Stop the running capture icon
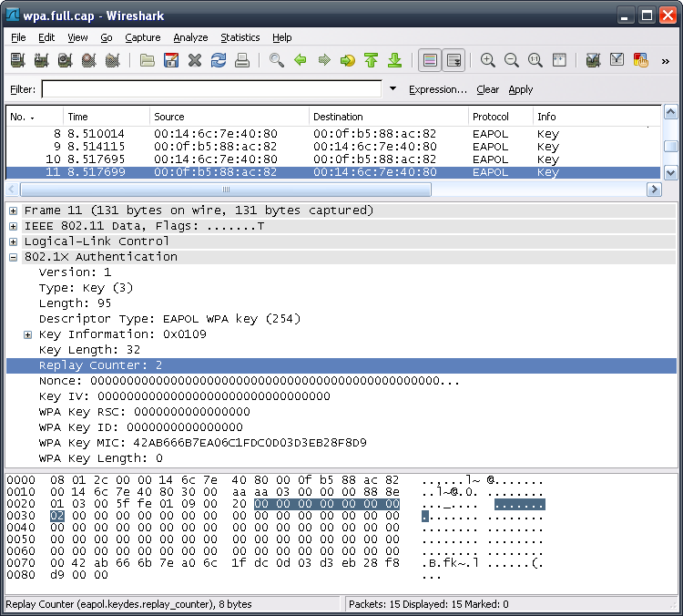Viewport: 683px width, 616px height. [x=89, y=60]
